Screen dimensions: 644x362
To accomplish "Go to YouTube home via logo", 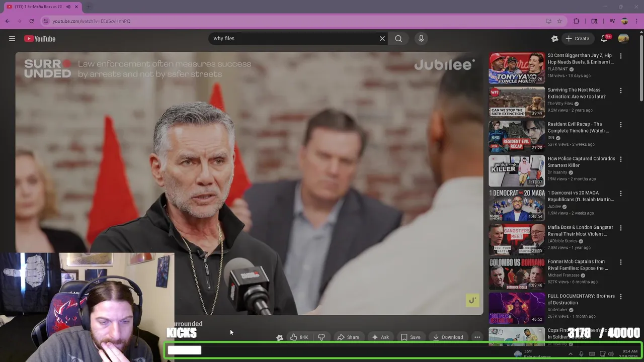I will (x=40, y=39).
